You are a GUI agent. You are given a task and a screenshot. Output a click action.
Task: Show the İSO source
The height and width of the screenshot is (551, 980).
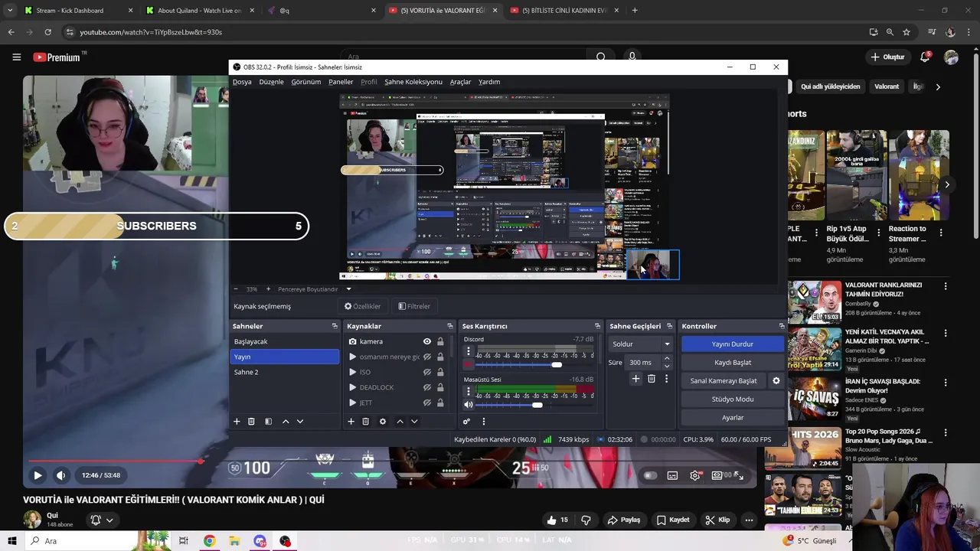click(427, 372)
